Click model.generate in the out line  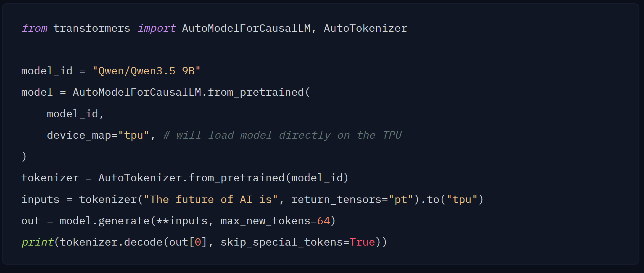pyautogui.click(x=104, y=221)
